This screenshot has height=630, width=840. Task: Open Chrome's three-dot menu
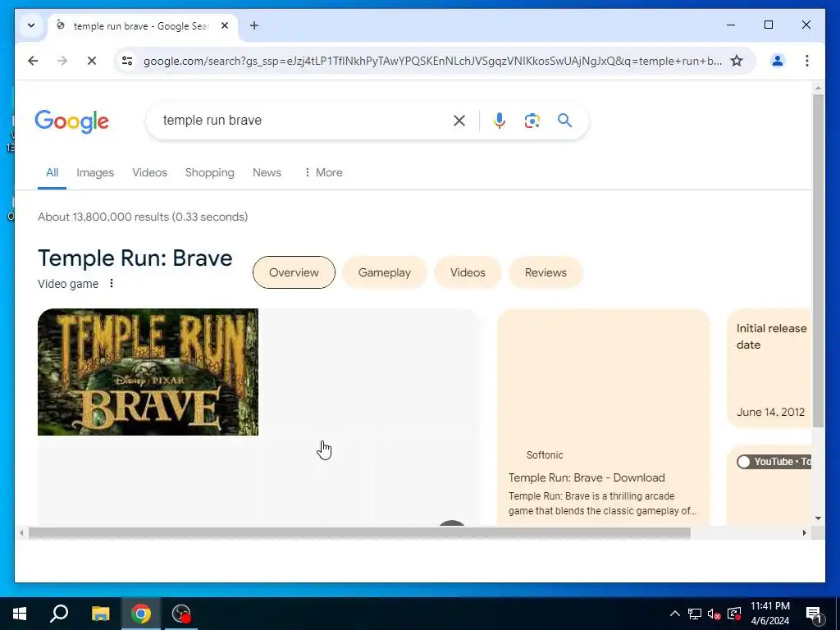point(807,61)
